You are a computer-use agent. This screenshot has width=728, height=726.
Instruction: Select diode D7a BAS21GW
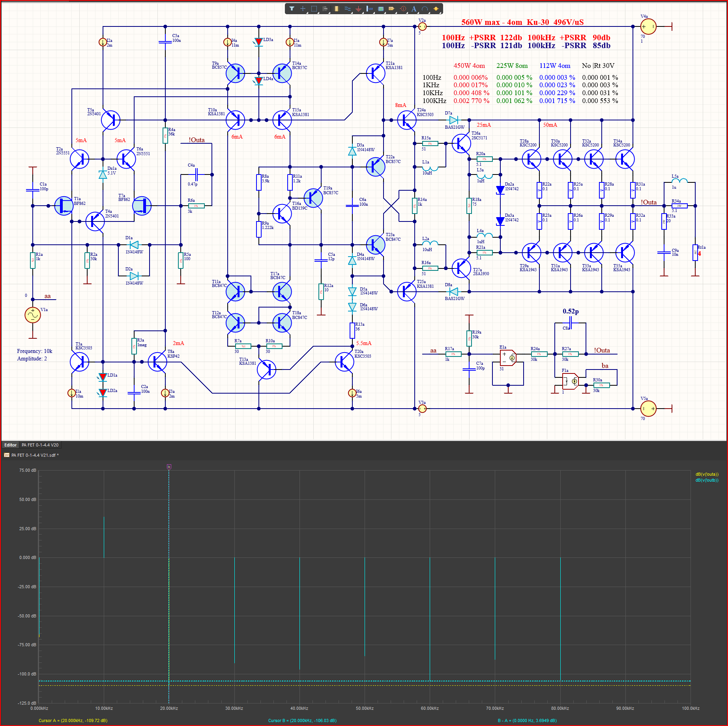(454, 120)
